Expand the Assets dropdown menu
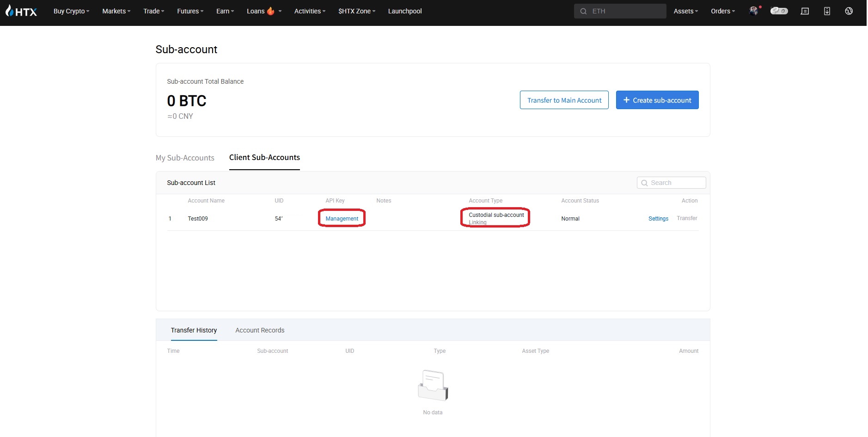 point(685,11)
